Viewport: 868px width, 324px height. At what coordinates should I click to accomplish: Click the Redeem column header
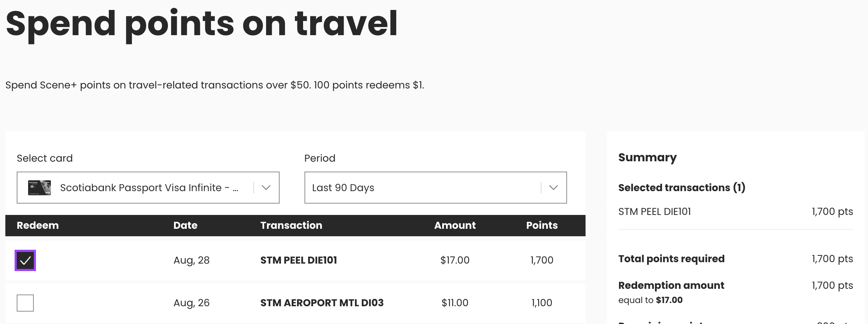point(38,225)
